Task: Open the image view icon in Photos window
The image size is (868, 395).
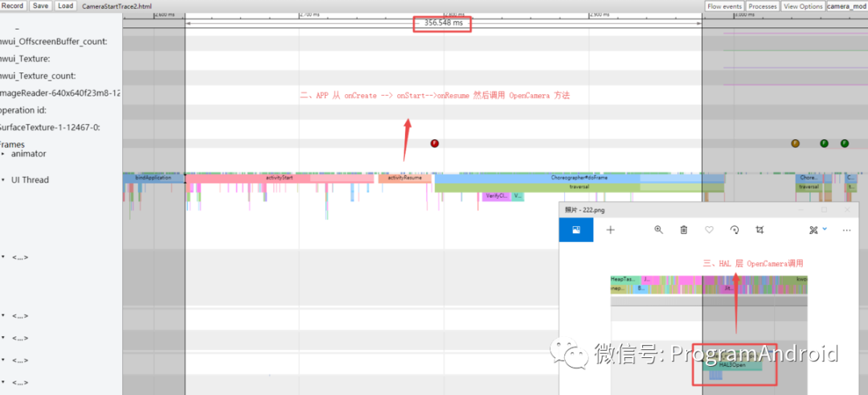Action: coord(576,230)
